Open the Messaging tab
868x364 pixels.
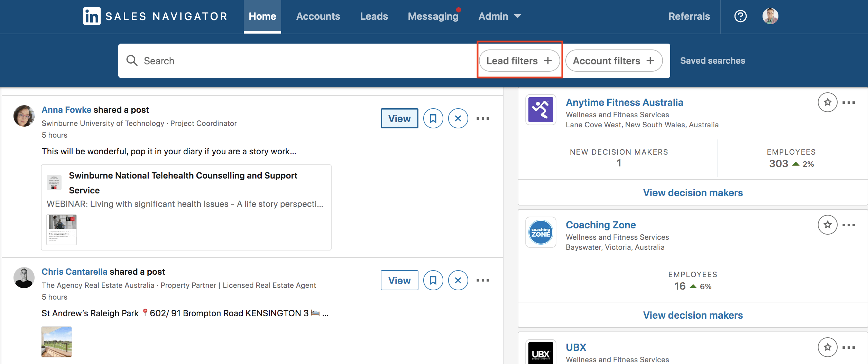[x=433, y=16]
